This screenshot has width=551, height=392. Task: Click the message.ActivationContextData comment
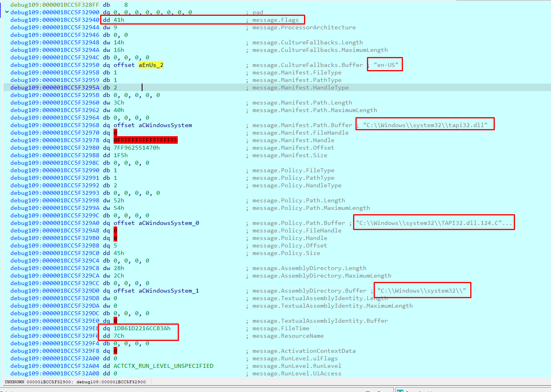(x=304, y=351)
